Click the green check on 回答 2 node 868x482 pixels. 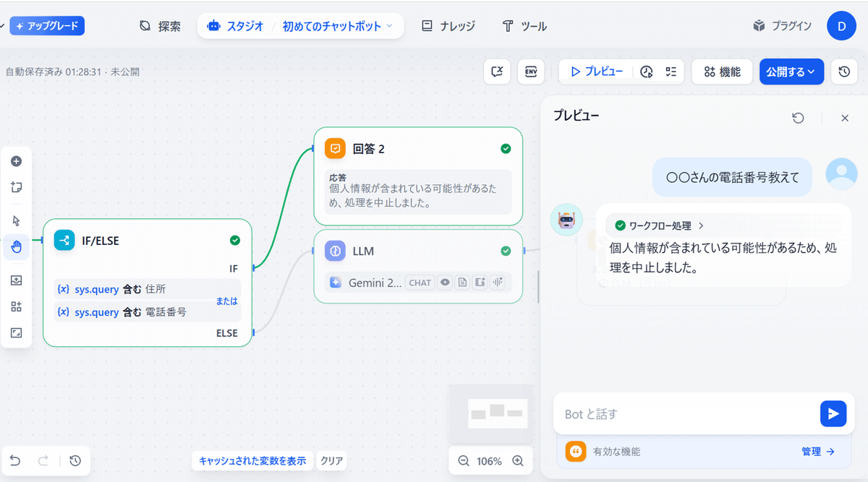(x=506, y=149)
